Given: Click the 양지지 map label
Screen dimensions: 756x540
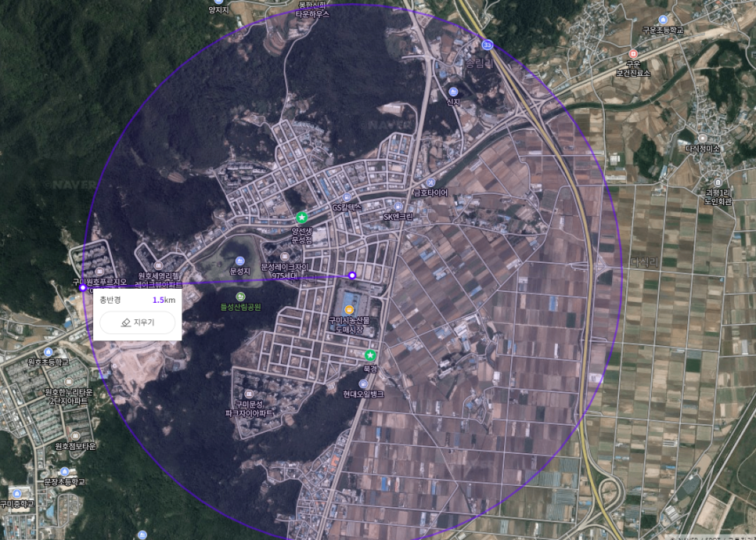Looking at the screenshot, I should pyautogui.click(x=218, y=9).
